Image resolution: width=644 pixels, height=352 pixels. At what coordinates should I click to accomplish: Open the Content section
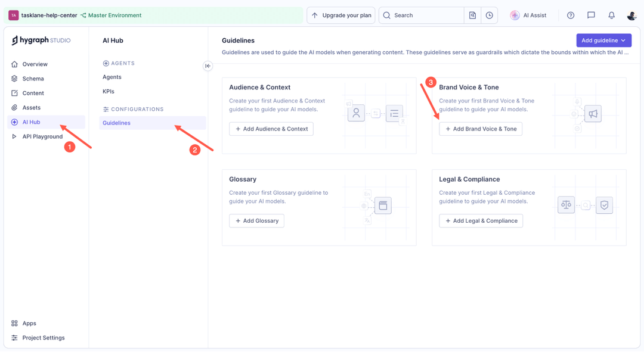(x=46, y=93)
